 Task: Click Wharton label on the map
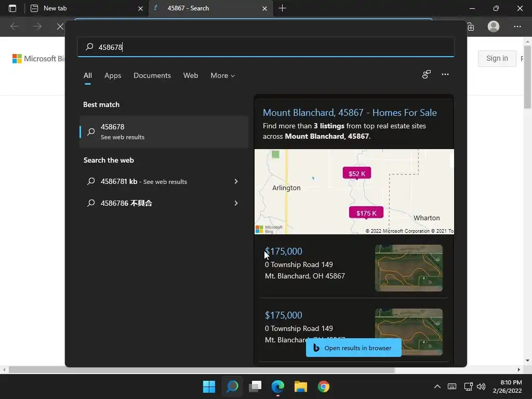[x=427, y=218]
